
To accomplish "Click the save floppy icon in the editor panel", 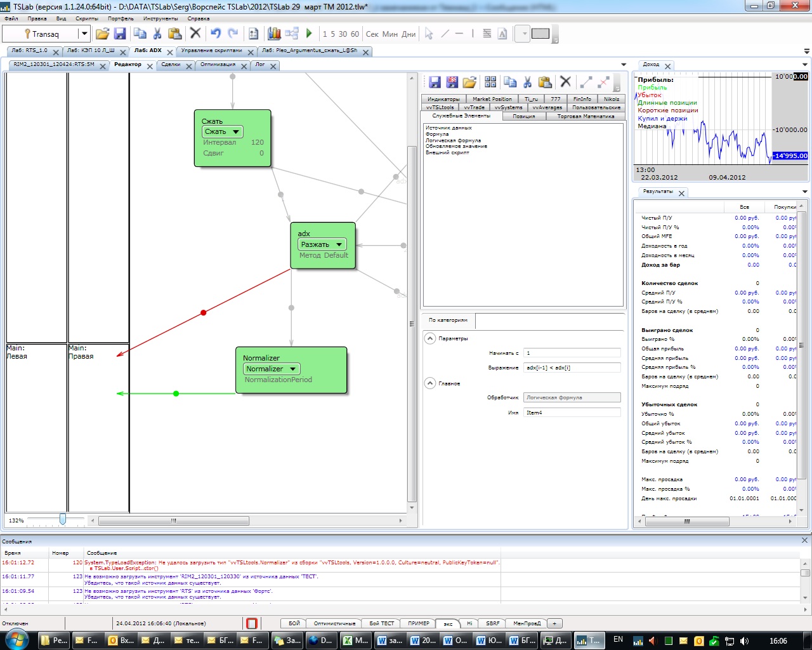I will [x=435, y=82].
